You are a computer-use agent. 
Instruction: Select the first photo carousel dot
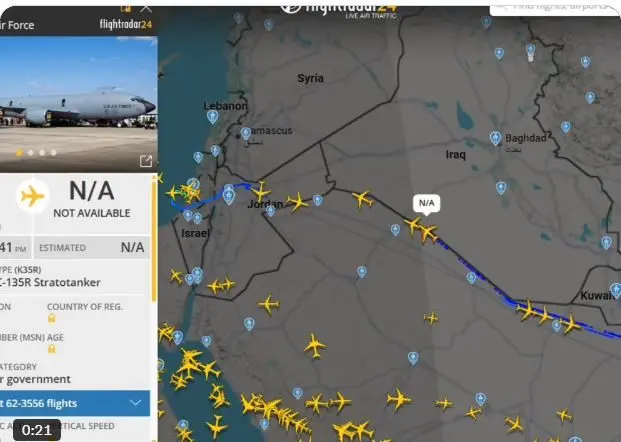coord(19,153)
